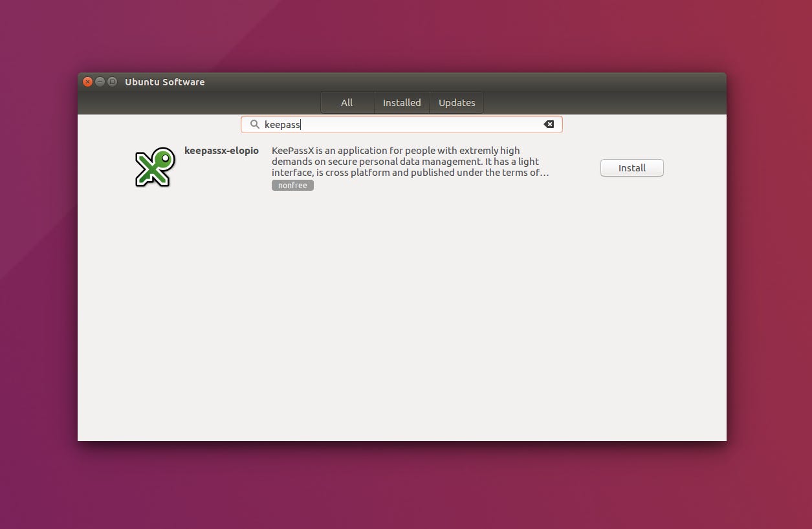812x529 pixels.
Task: Click the app result row
Action: coord(401,167)
